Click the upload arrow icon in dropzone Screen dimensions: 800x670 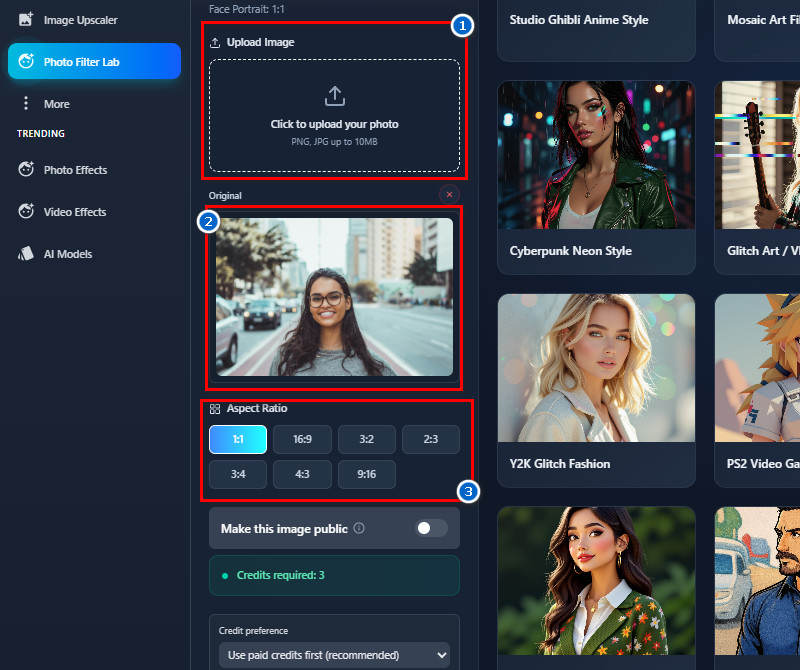pyautogui.click(x=334, y=96)
